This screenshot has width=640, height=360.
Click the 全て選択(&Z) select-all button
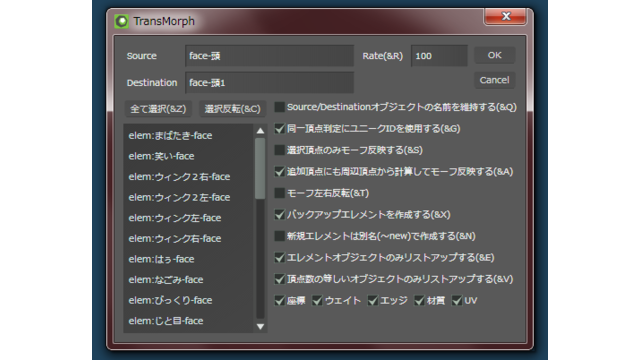click(158, 109)
